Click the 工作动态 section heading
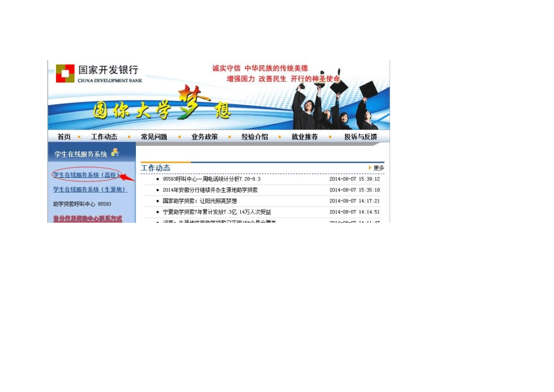 coord(156,168)
